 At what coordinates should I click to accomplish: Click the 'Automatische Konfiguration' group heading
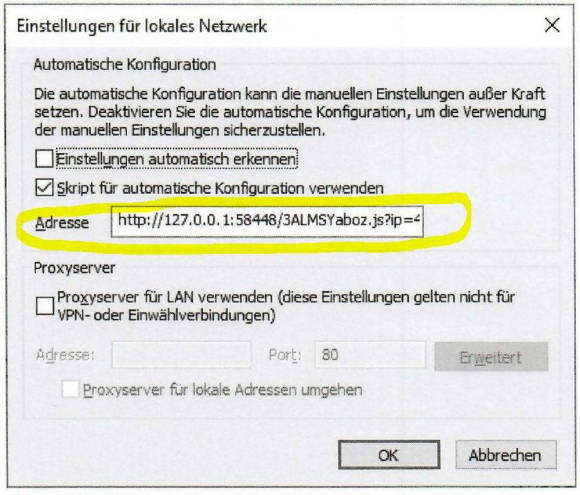[x=125, y=64]
